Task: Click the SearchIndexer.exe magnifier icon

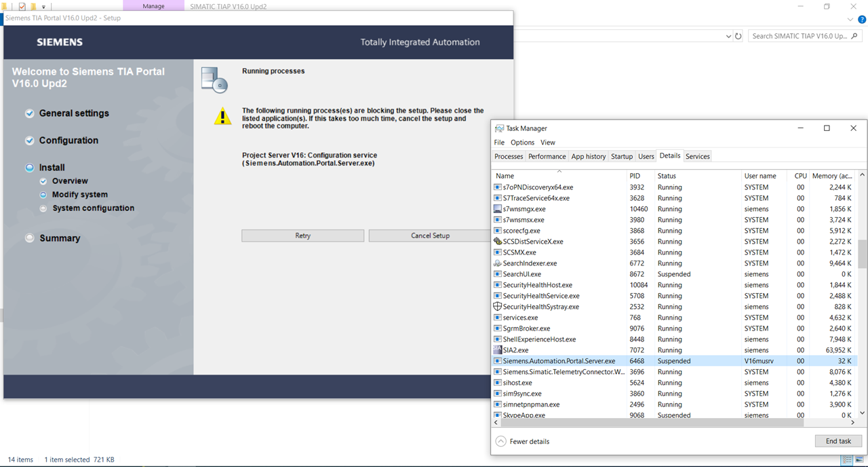Action: pyautogui.click(x=498, y=263)
